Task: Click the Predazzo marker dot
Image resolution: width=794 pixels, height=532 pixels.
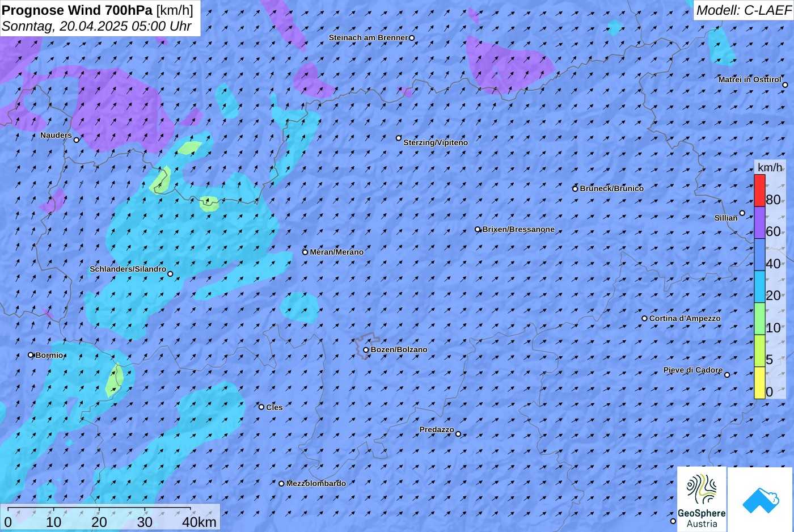Action: click(x=458, y=434)
